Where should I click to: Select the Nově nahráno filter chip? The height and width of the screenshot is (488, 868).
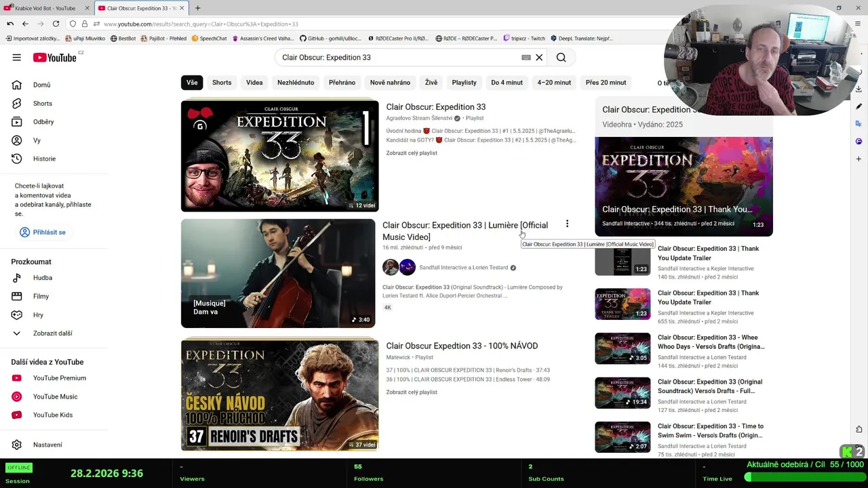(390, 83)
